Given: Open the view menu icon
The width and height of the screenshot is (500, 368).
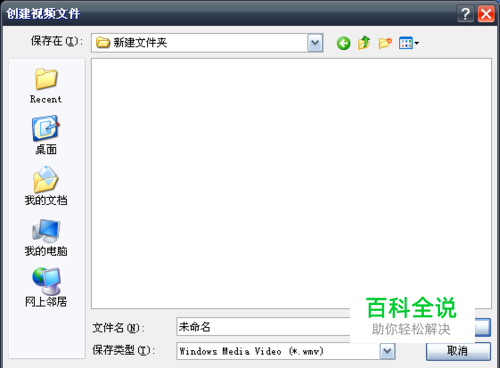Looking at the screenshot, I should (409, 43).
